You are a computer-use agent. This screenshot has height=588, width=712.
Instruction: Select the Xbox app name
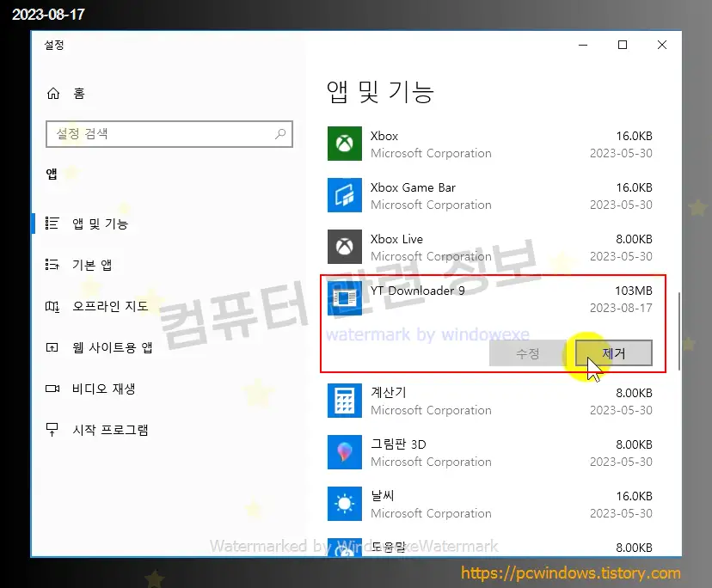point(384,136)
